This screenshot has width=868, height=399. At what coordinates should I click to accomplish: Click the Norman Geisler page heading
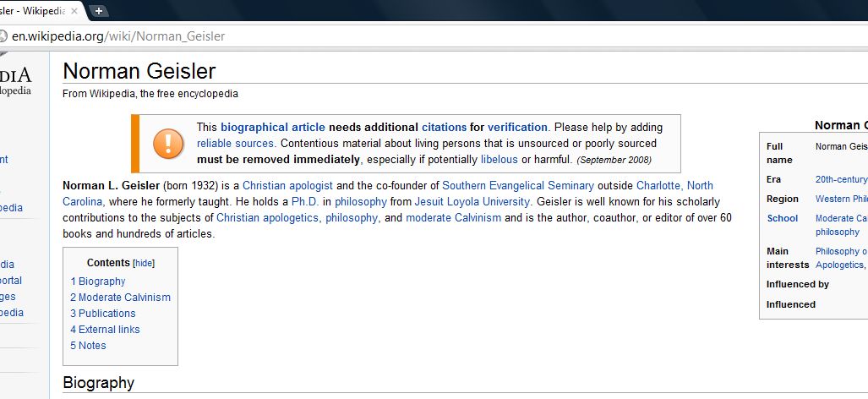[x=139, y=71]
